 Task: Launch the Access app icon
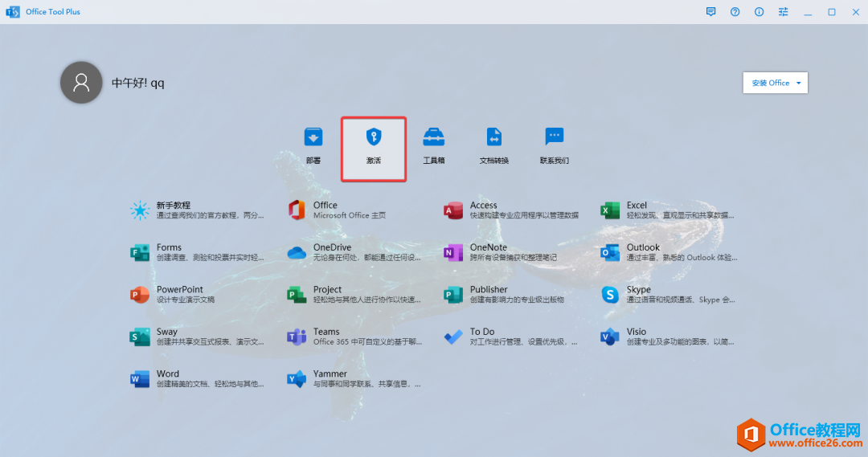(453, 210)
